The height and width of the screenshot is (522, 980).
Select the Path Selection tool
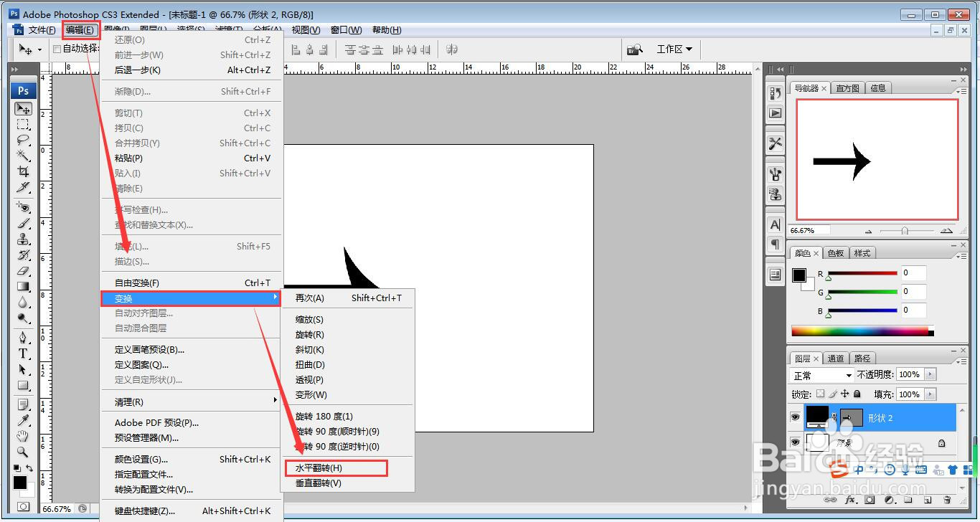click(x=24, y=369)
